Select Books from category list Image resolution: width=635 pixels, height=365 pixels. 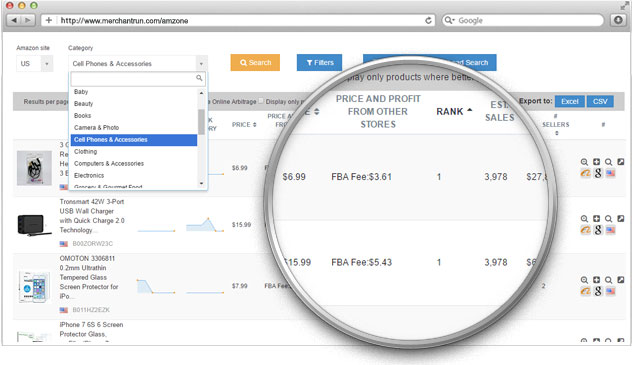pyautogui.click(x=134, y=115)
